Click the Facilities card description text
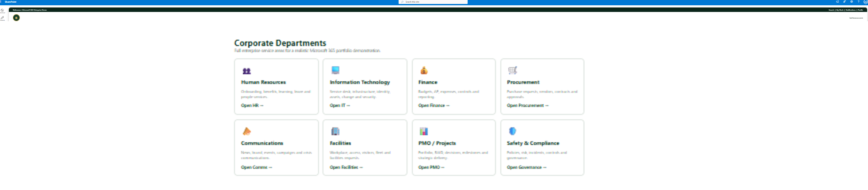 pyautogui.click(x=360, y=155)
